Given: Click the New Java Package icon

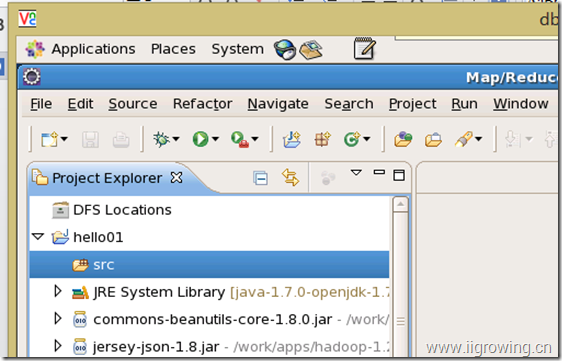Looking at the screenshot, I should (322, 139).
